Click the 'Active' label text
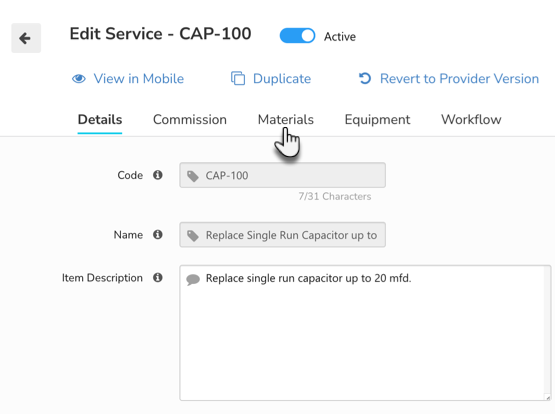556x414 pixels. pyautogui.click(x=340, y=37)
